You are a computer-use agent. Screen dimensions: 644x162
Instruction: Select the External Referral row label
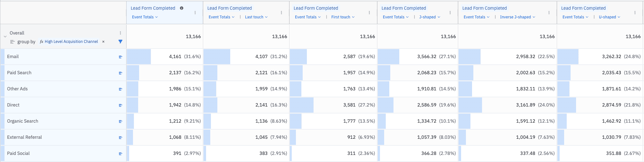pos(24,137)
